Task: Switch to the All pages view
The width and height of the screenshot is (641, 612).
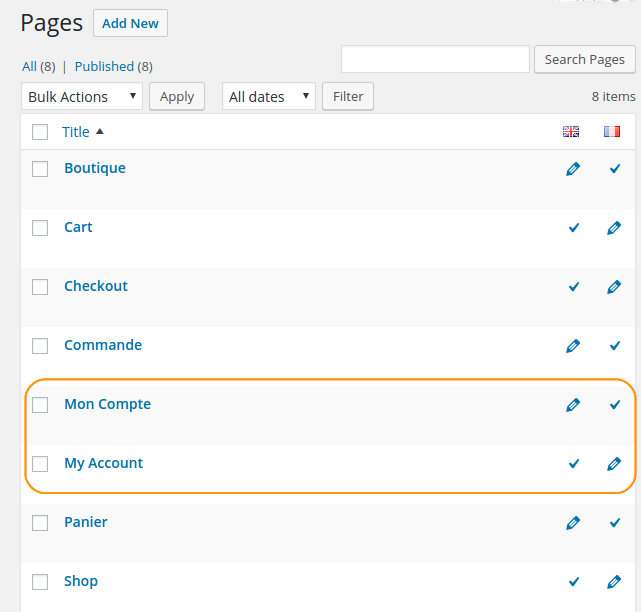Action: [39, 66]
